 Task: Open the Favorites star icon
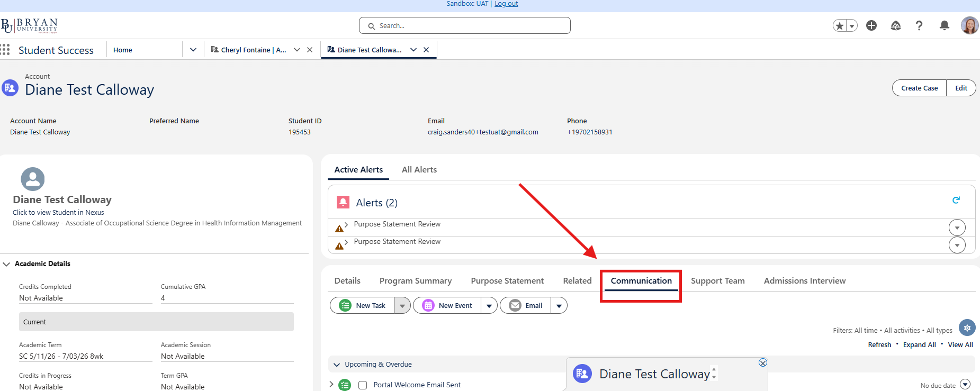pos(840,25)
